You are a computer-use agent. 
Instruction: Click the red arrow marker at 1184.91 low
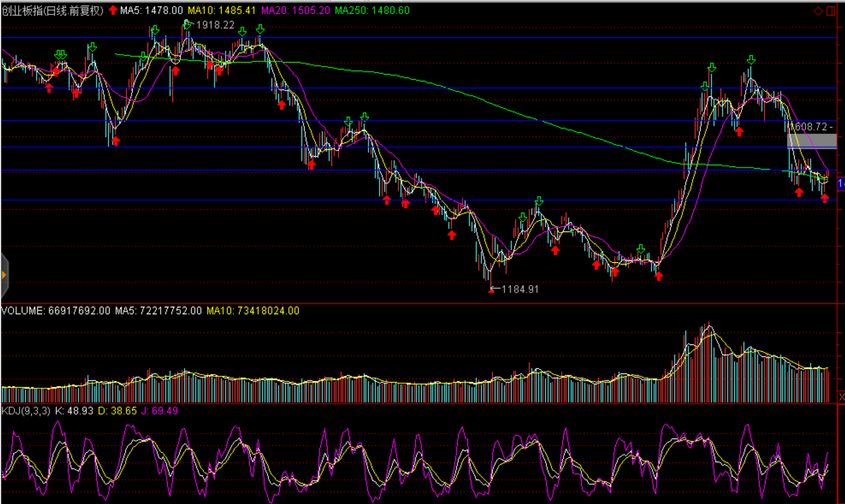coord(491,290)
